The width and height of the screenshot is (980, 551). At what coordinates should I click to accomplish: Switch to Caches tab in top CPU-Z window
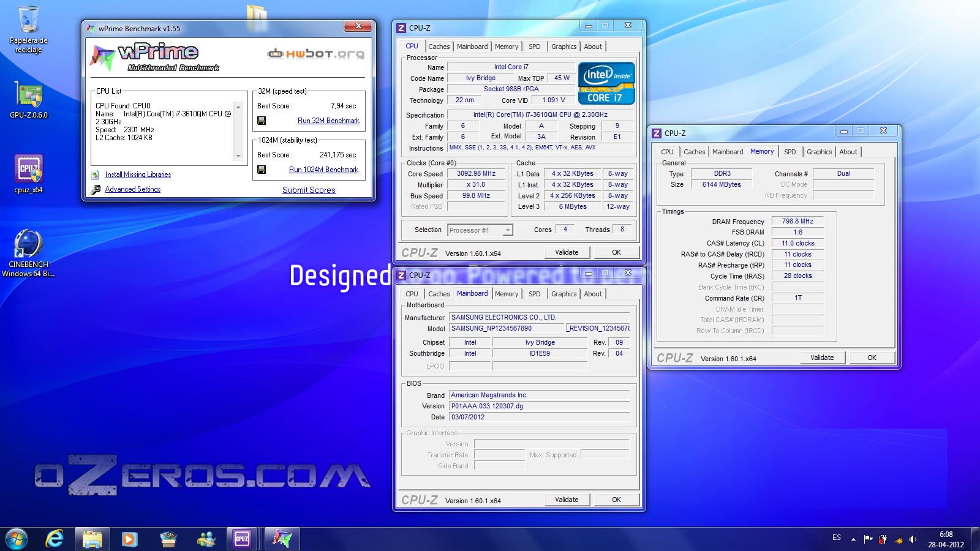pyautogui.click(x=439, y=47)
